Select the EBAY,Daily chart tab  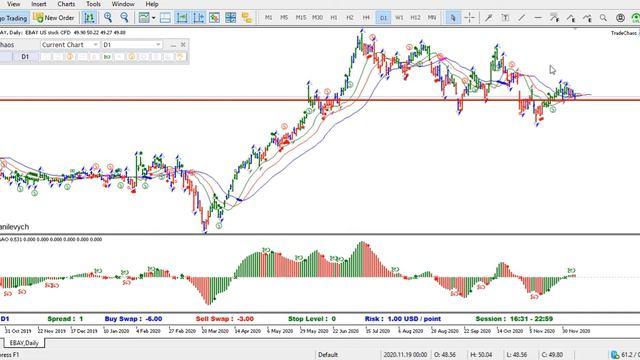tap(24, 343)
